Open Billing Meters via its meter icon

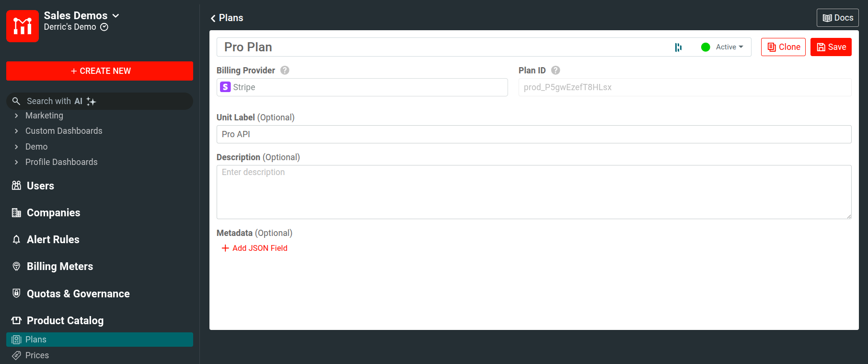coord(17,266)
